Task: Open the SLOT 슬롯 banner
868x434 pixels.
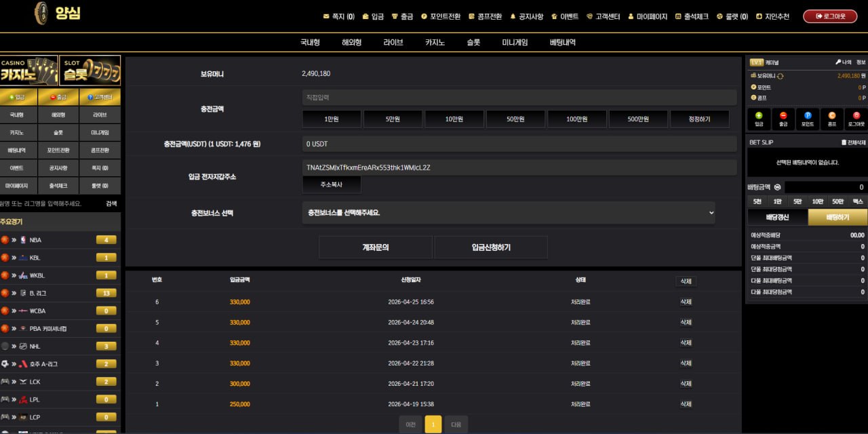Action: pos(90,71)
